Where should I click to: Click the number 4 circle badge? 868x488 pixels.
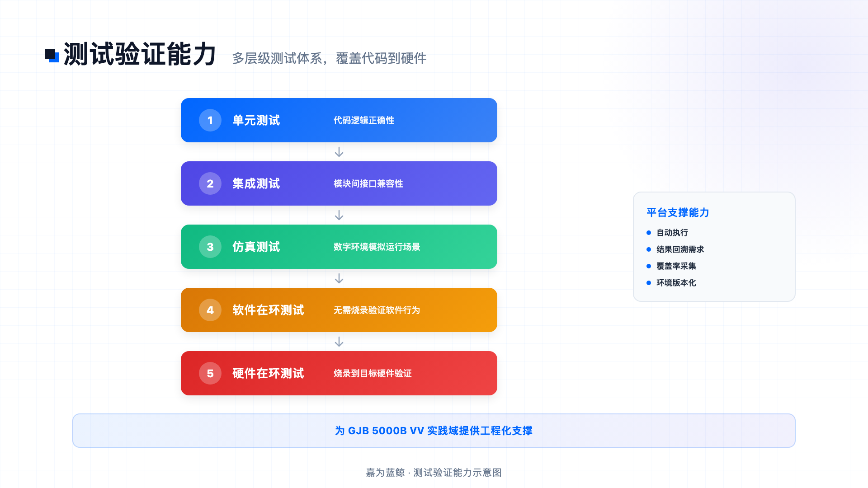click(x=210, y=310)
